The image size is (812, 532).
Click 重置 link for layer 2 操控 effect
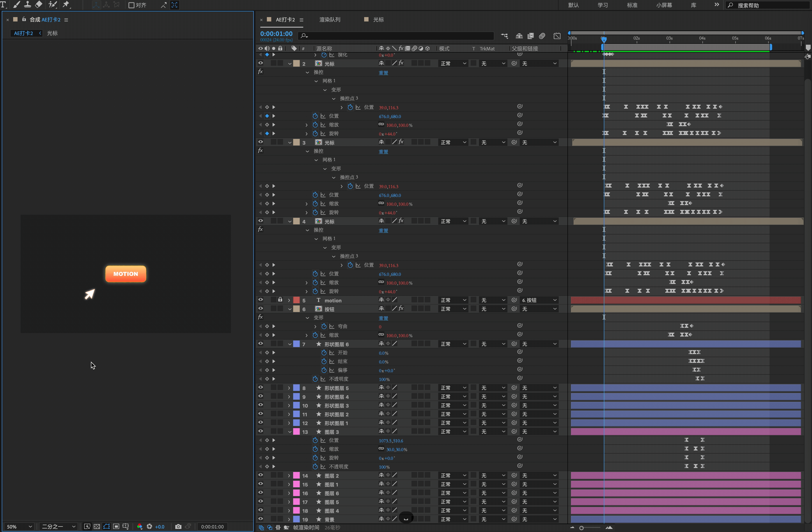[x=383, y=73]
